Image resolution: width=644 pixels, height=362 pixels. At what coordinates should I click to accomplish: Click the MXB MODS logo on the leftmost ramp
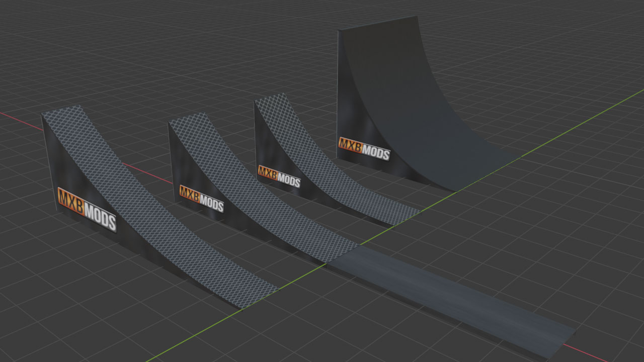click(87, 209)
